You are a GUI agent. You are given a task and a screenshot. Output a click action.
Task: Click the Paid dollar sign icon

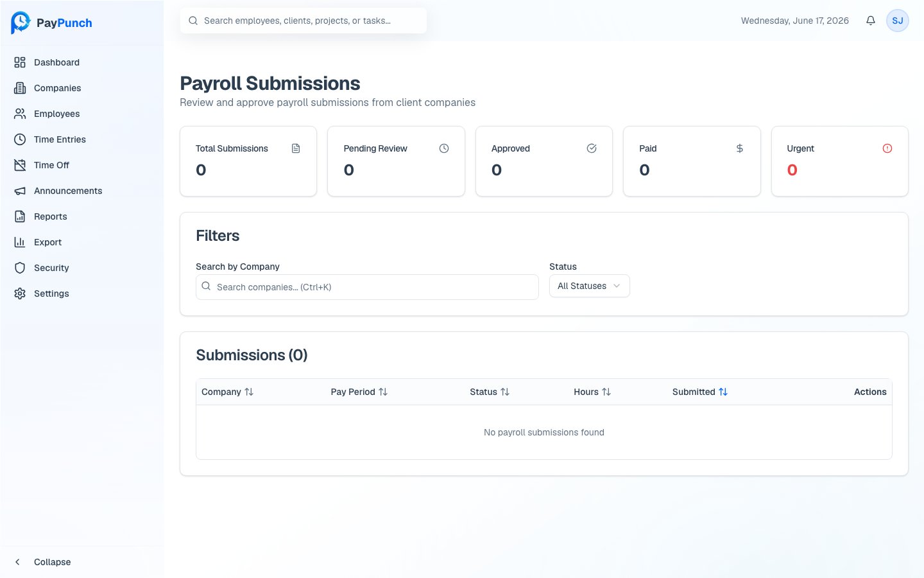tap(740, 148)
